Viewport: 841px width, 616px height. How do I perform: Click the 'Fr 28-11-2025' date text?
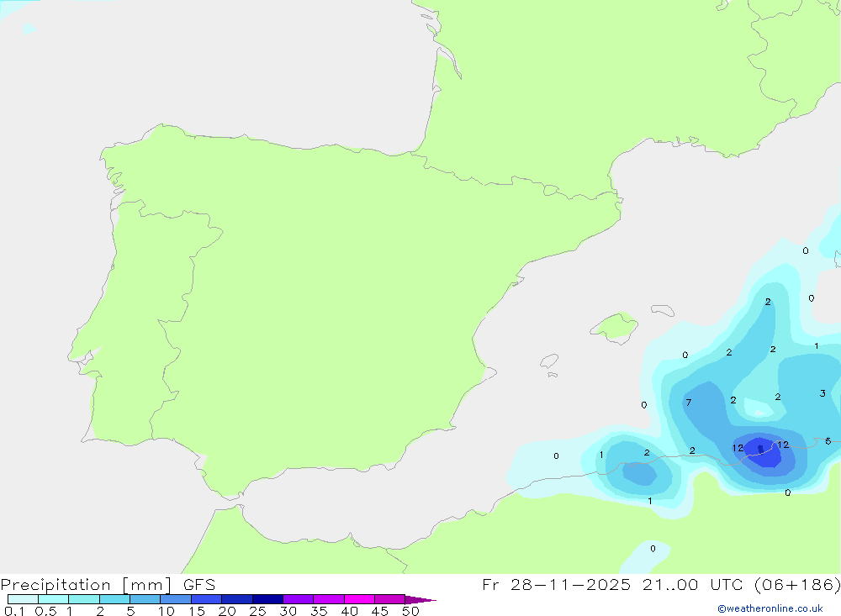556,585
